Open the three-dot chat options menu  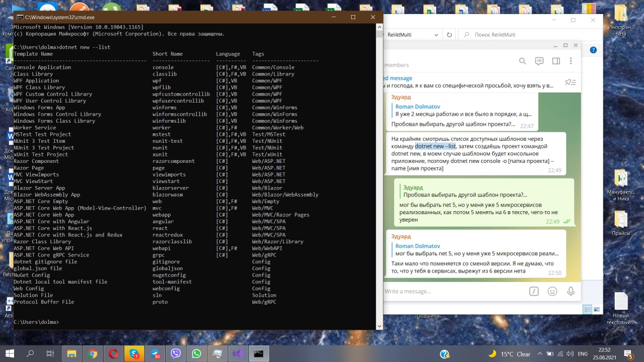(x=571, y=61)
